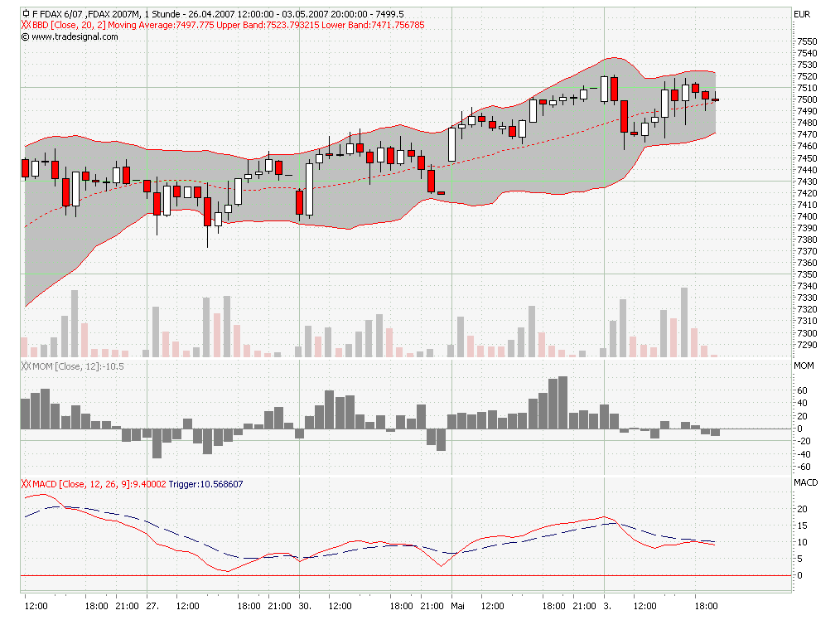Viewport: 840px width, 620px height.
Task: Click the '27.' date label on time axis
Action: point(152,606)
